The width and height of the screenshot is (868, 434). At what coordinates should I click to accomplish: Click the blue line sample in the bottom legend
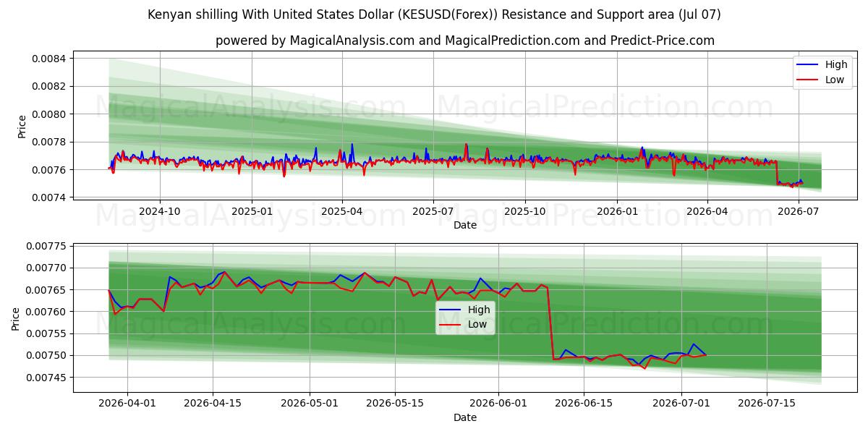pyautogui.click(x=451, y=310)
